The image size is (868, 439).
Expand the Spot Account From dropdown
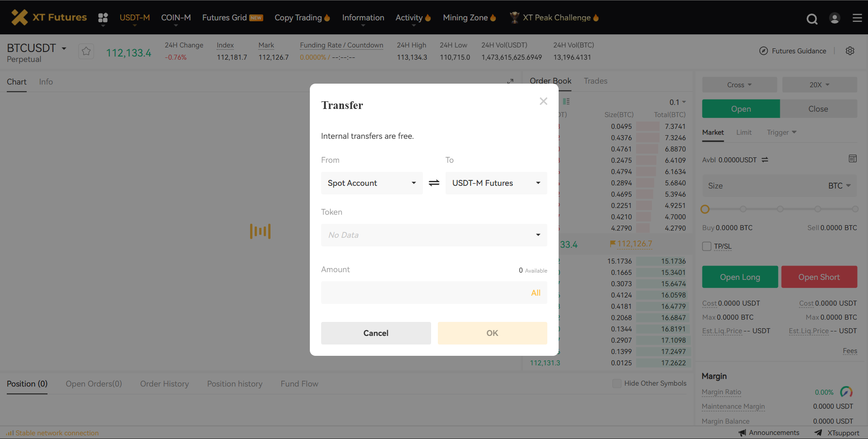(x=371, y=183)
